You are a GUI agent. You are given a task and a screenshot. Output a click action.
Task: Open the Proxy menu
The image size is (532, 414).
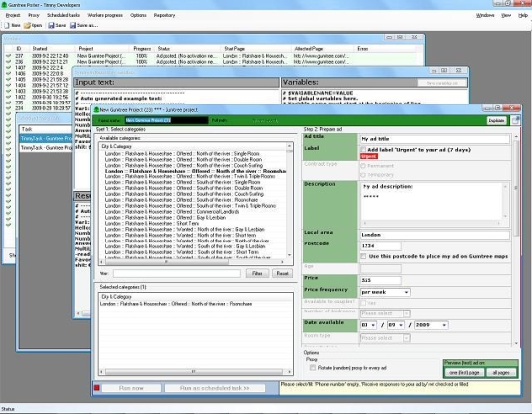click(33, 15)
